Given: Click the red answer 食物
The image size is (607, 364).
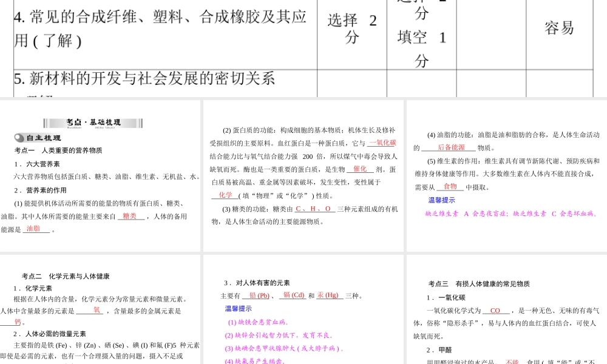Looking at the screenshot, I should pos(450,187).
